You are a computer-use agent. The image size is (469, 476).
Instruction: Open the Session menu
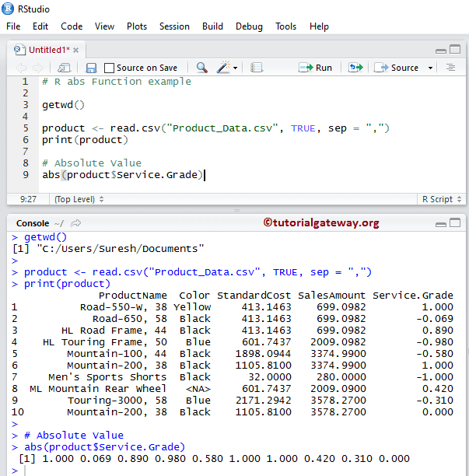(174, 26)
